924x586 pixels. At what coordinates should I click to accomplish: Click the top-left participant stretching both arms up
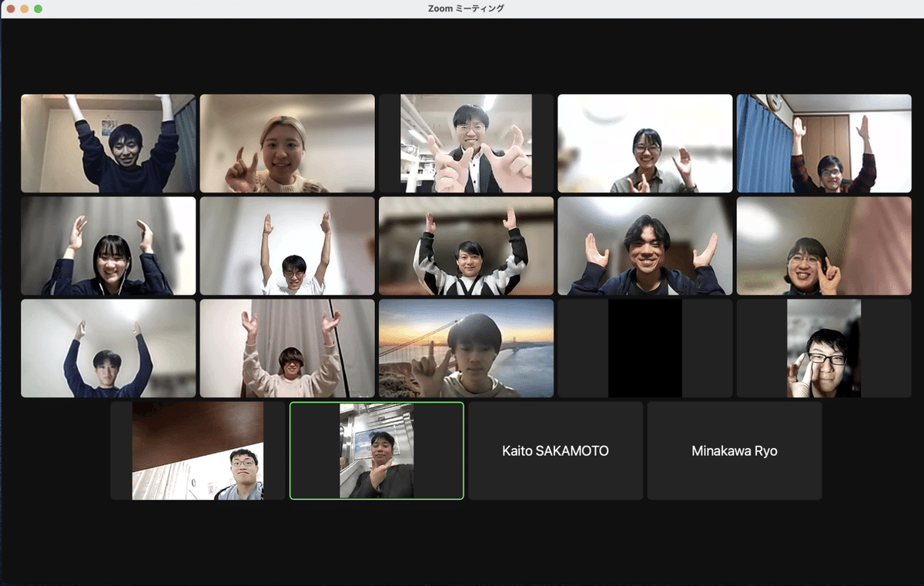(108, 143)
